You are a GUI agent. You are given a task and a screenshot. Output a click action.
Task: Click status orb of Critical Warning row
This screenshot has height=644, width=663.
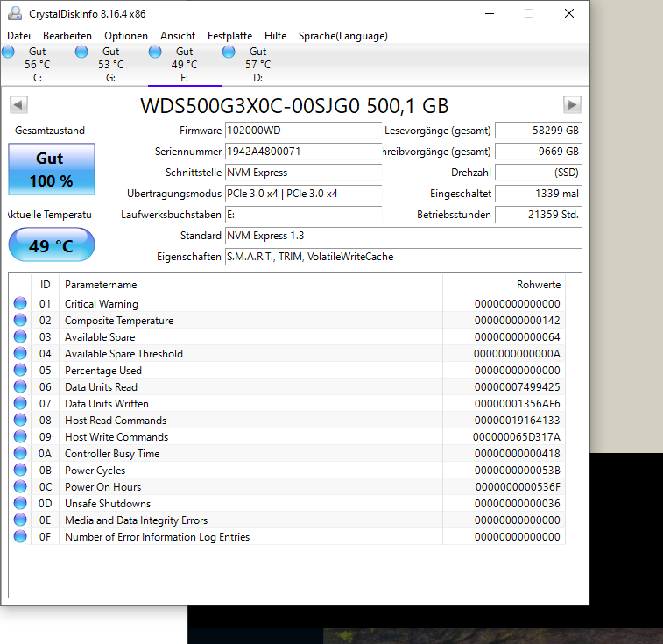[x=20, y=303]
